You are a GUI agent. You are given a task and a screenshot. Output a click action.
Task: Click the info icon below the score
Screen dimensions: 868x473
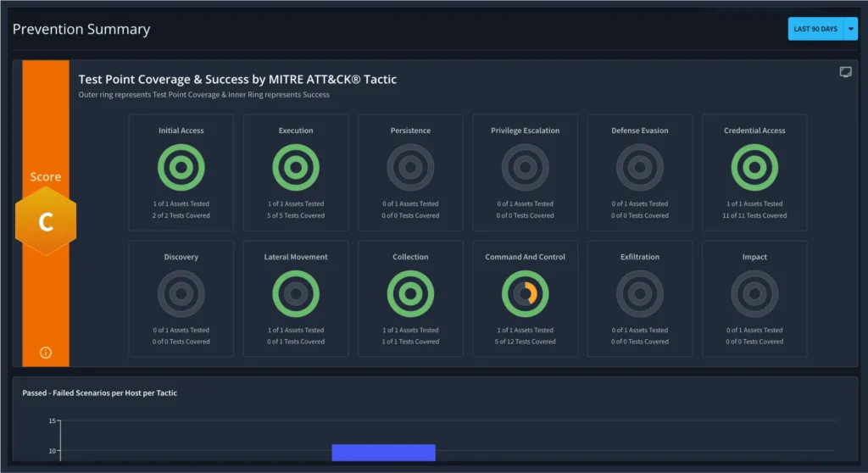(x=46, y=353)
